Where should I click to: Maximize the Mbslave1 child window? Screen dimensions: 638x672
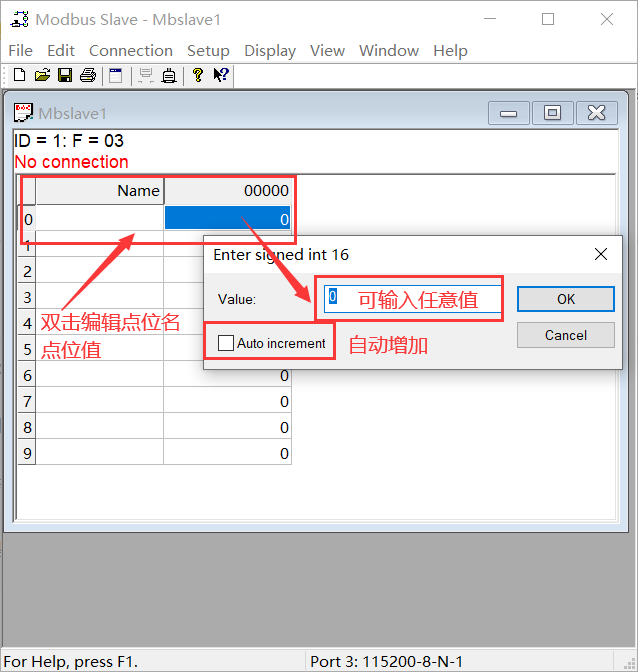click(x=552, y=113)
